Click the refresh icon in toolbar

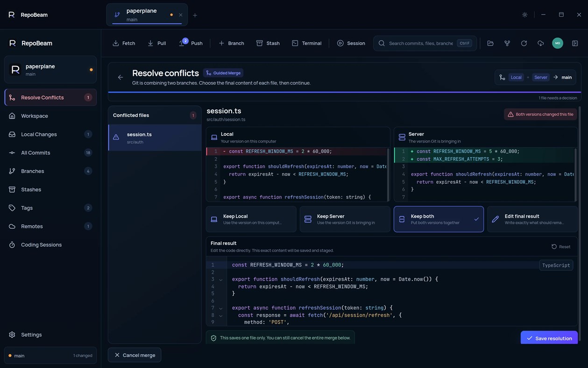pyautogui.click(x=524, y=43)
